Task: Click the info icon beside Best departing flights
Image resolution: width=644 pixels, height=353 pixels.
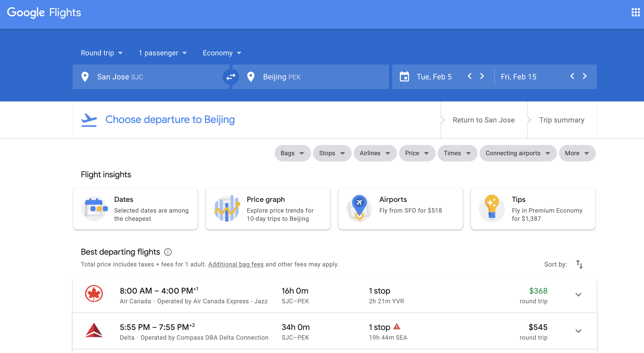Action: coord(168,252)
